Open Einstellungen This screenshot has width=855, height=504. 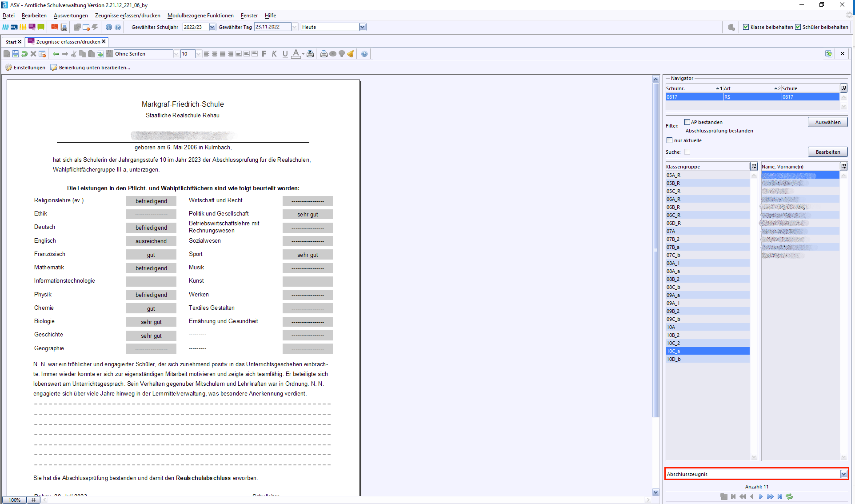25,68
